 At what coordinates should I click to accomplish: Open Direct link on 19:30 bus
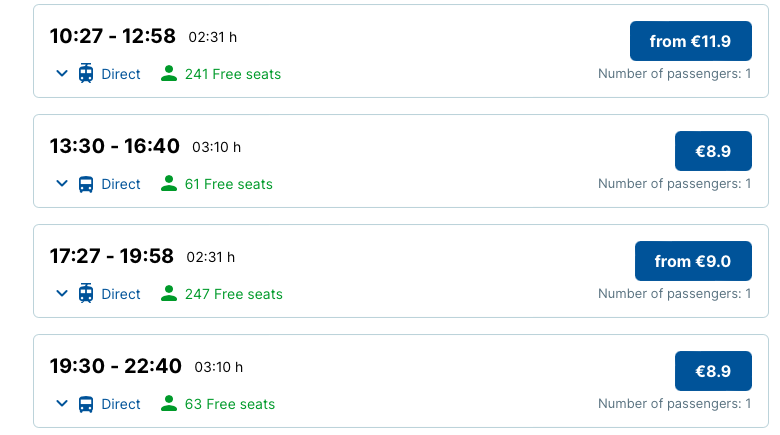121,404
